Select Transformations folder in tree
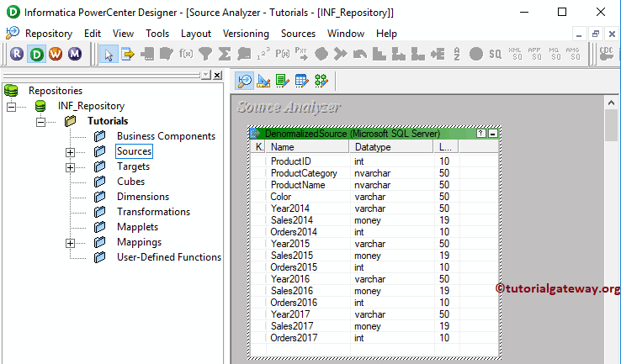Image resolution: width=621 pixels, height=364 pixels. [153, 212]
